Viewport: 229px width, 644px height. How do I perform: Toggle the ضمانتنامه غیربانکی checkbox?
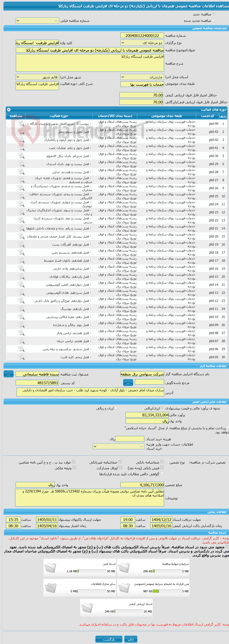(120, 462)
